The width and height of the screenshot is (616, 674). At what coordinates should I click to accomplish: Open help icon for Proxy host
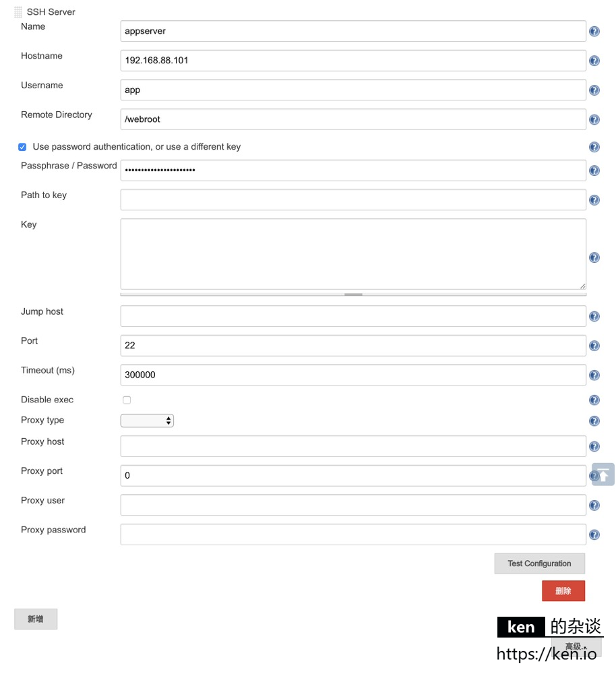pos(594,447)
